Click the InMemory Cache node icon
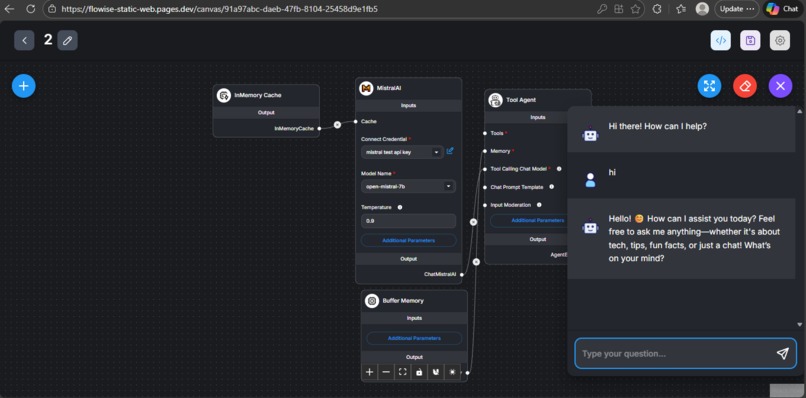 click(224, 95)
